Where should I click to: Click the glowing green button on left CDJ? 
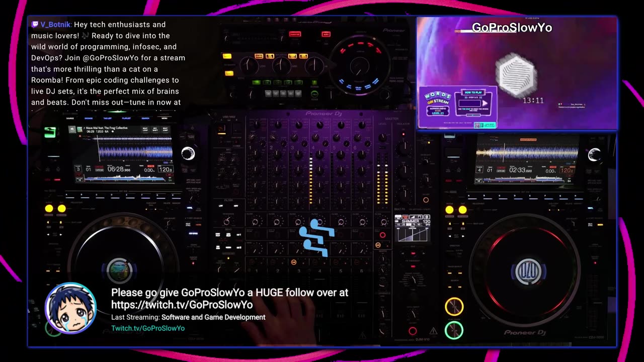[50, 133]
